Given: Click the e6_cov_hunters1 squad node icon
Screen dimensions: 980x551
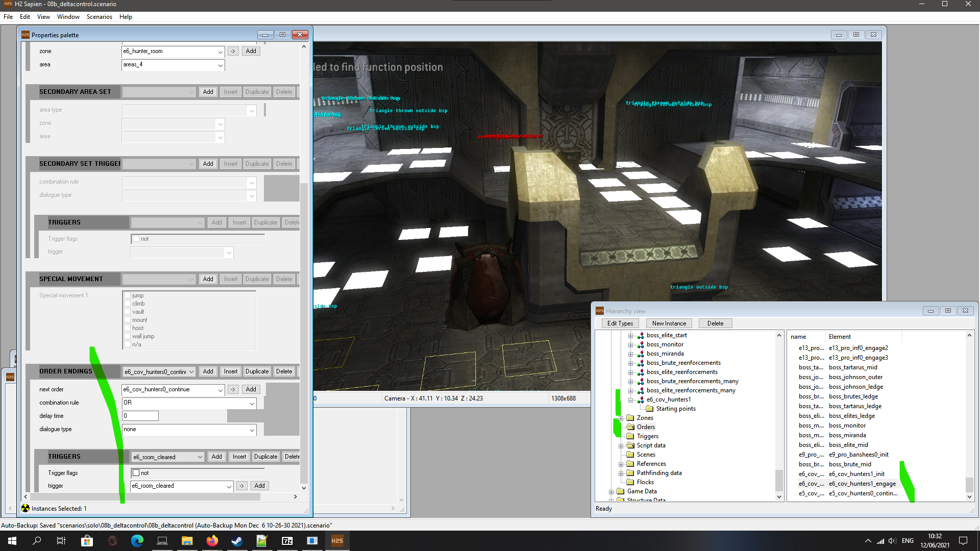Looking at the screenshot, I should tap(641, 399).
